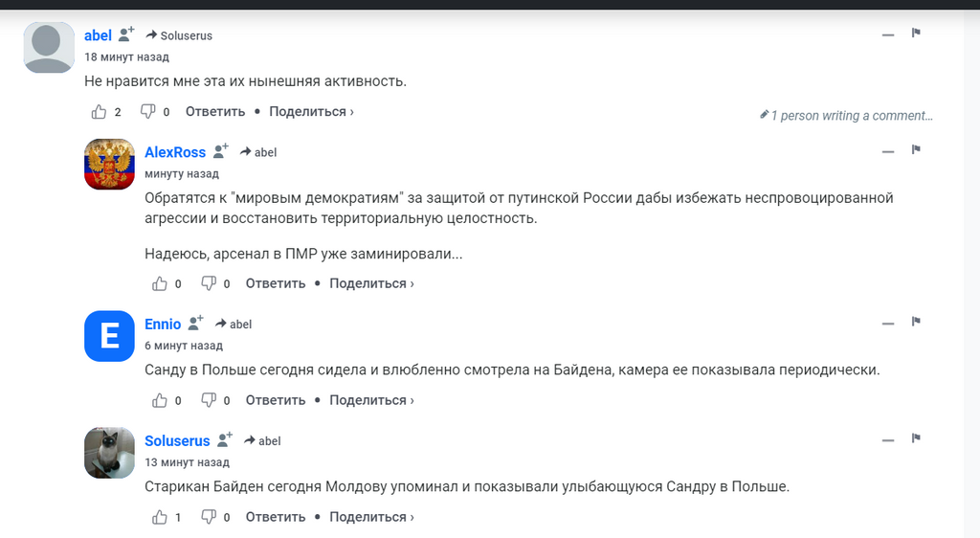Expand share menu under Ennio's comment
Screen dimensions: 980x538
tap(371, 401)
